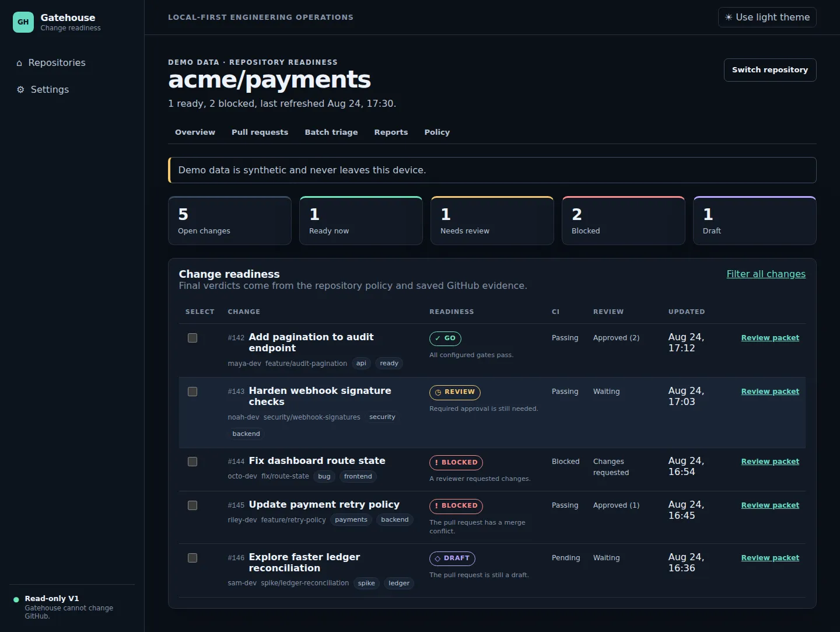Click the Draft stat card
Image resolution: width=840 pixels, height=632 pixels.
pos(755,221)
